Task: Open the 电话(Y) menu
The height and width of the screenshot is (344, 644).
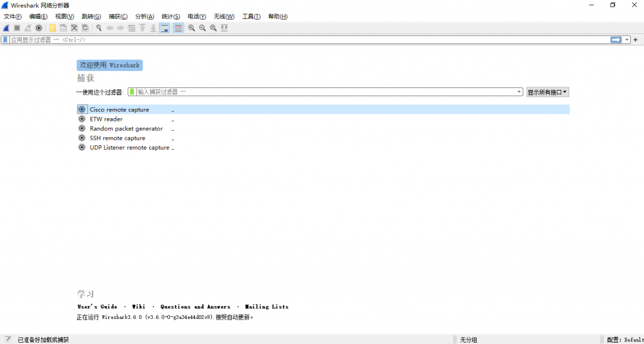Action: coord(197,16)
